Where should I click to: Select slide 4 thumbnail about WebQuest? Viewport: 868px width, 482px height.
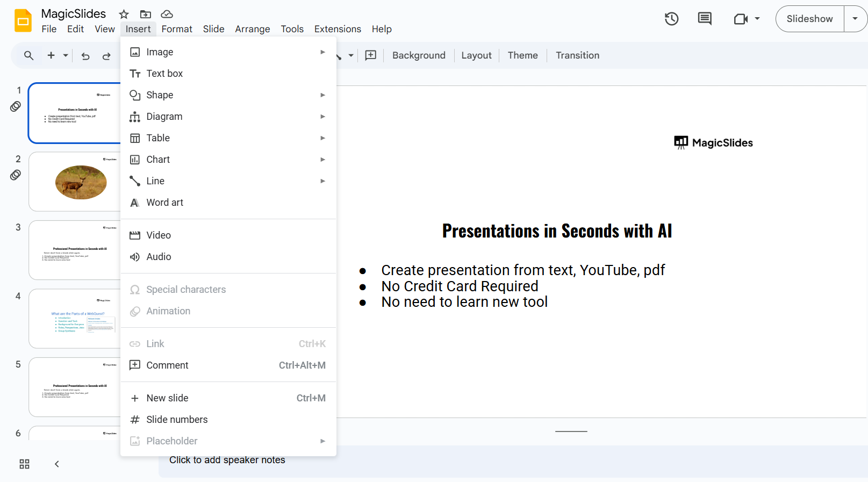coord(75,319)
